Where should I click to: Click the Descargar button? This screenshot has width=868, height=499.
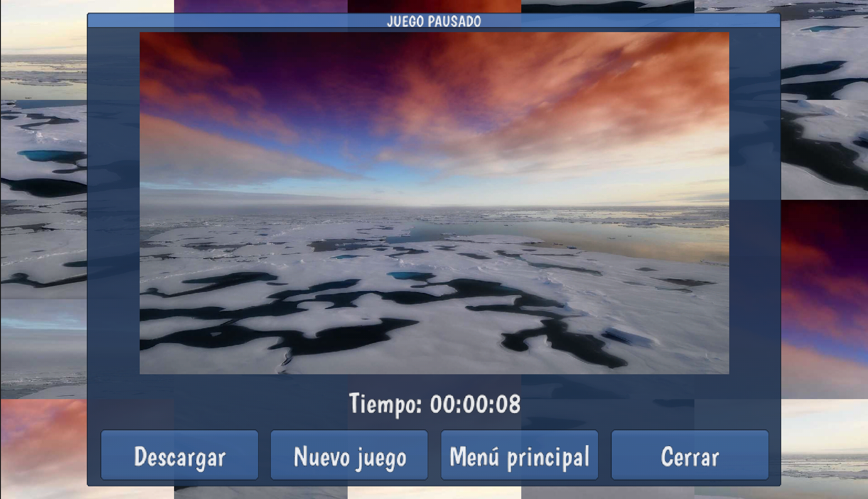[179, 455]
